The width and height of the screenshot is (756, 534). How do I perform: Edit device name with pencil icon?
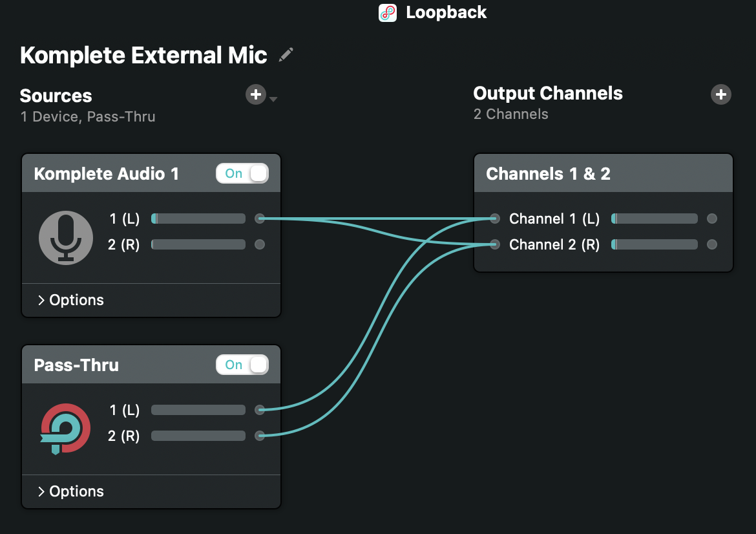pos(286,55)
